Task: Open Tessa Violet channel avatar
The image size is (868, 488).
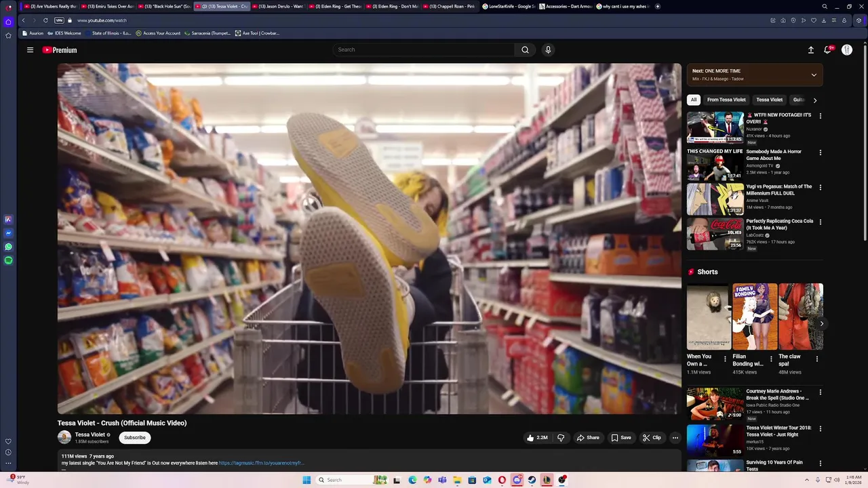Action: (x=64, y=438)
